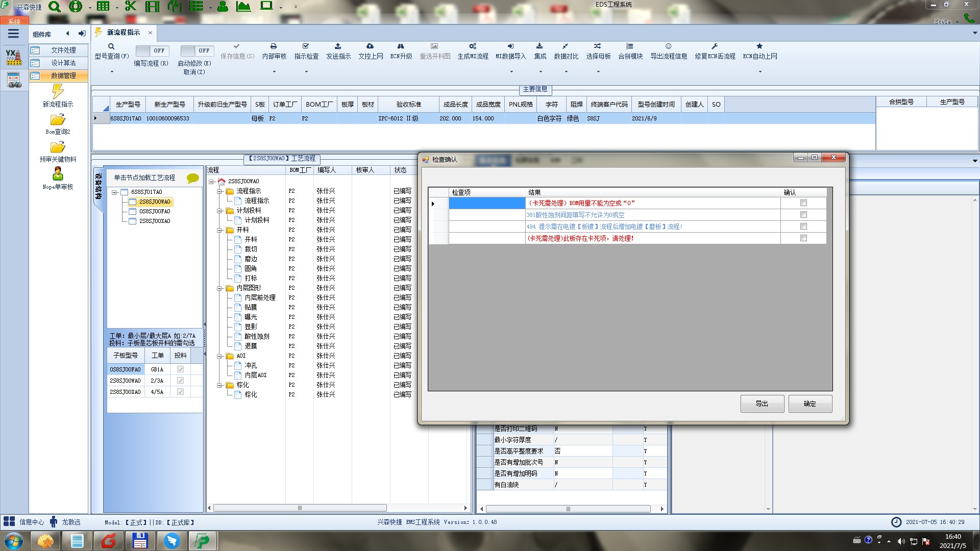Check confirm box for BOM用量 row
The image size is (980, 551).
click(803, 203)
